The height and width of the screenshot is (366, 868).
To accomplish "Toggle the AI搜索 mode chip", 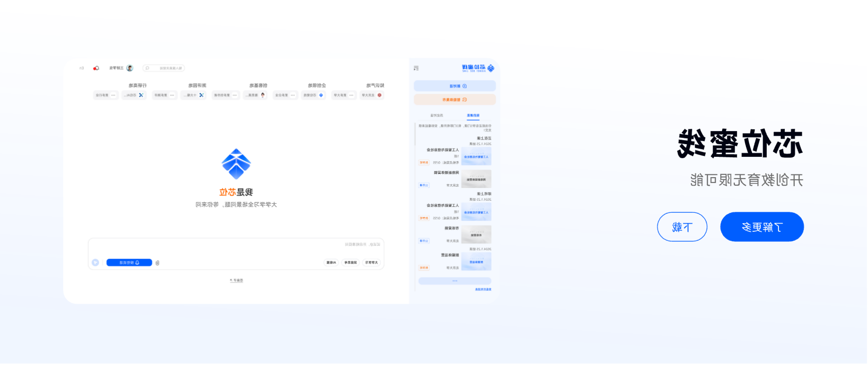I will pos(331,263).
